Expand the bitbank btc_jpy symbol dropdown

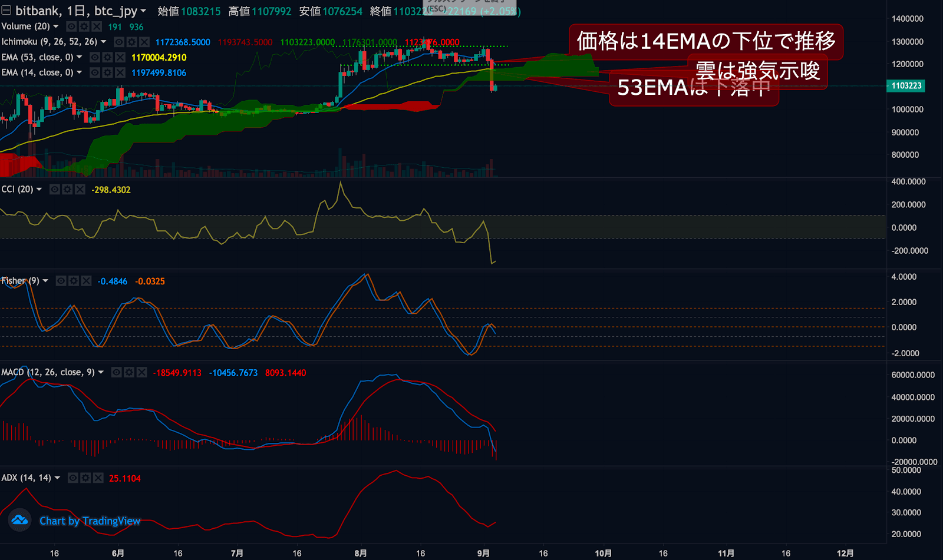143,11
